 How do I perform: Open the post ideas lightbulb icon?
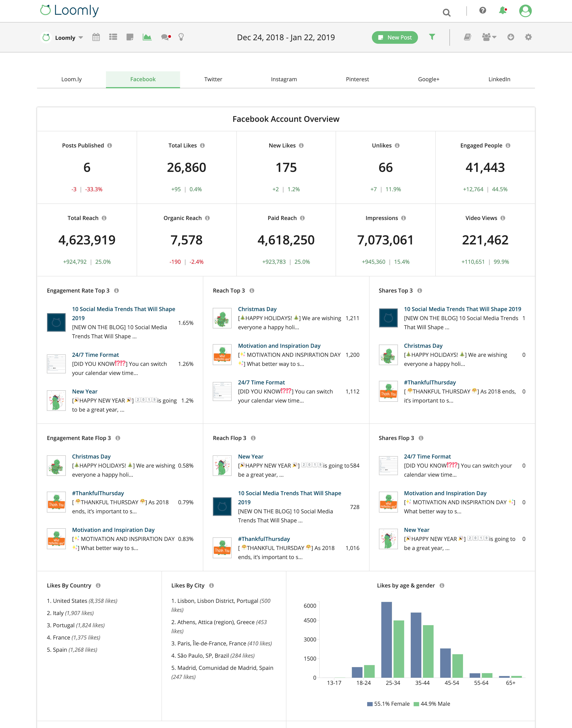(181, 37)
